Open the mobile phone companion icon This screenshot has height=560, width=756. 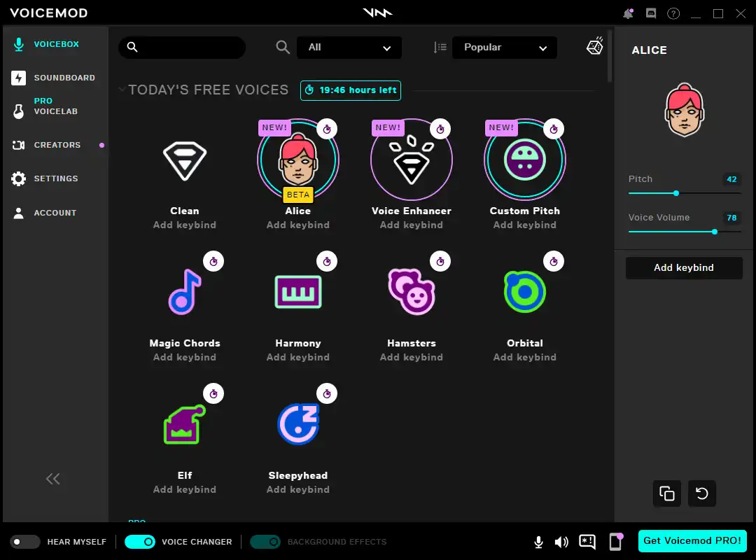(616, 542)
